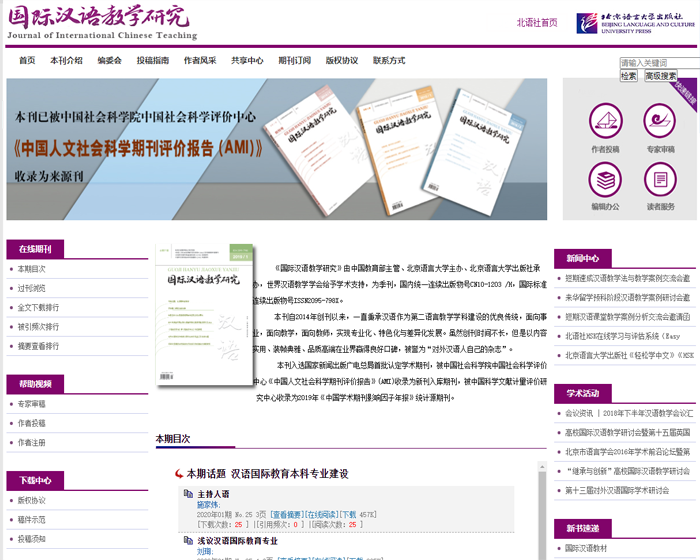Open 全文下载排行 sidebar link
This screenshot has width=700, height=560.
pos(38,307)
